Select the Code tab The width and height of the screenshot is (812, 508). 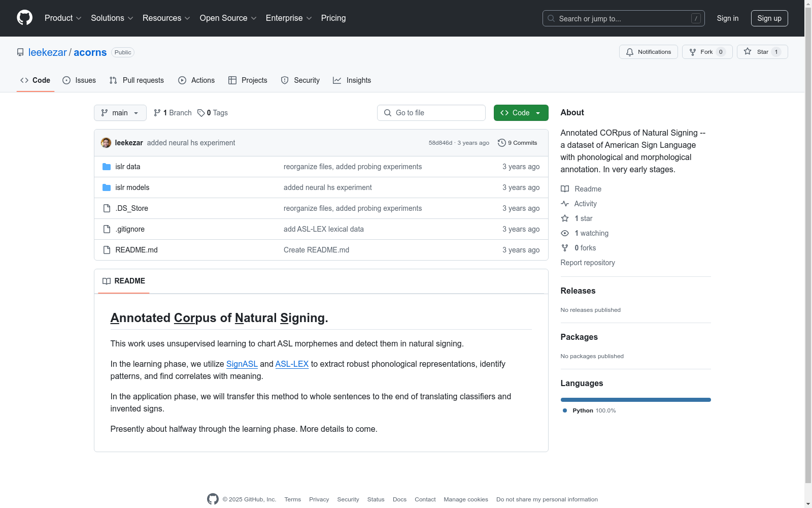36,80
